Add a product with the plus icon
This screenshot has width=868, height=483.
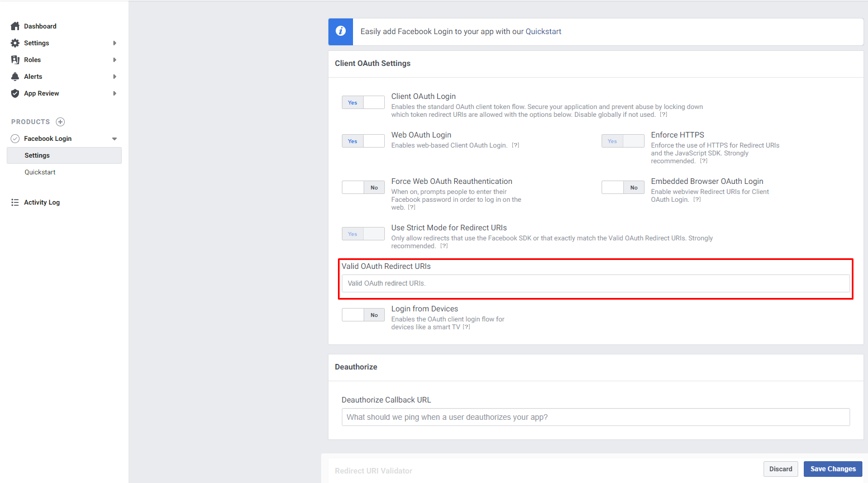pos(60,122)
